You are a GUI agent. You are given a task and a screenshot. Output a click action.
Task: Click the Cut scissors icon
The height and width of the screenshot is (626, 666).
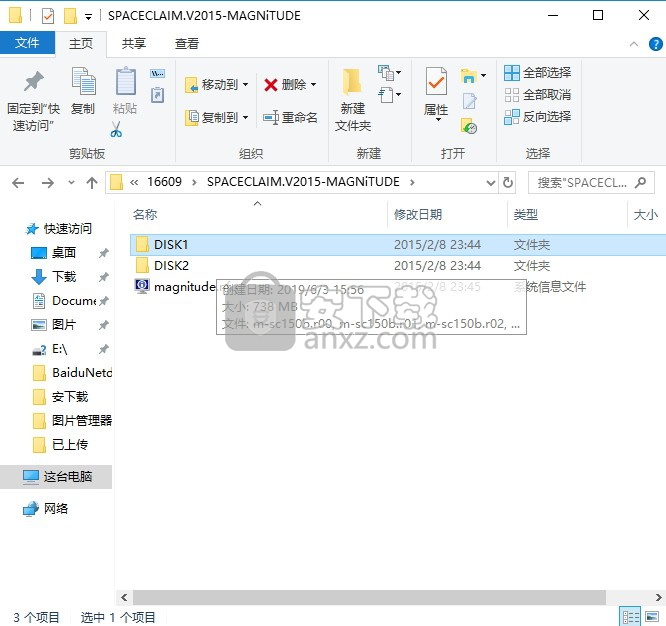(x=116, y=130)
